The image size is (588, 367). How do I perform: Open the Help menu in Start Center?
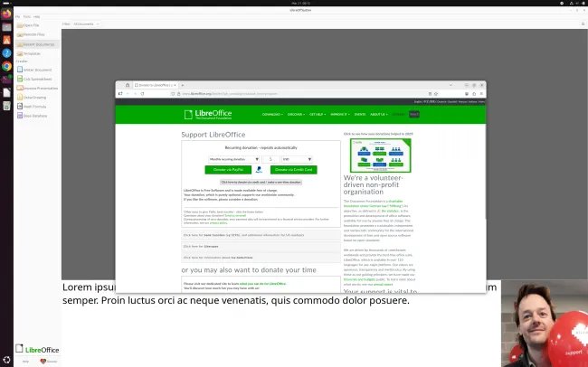coord(36,17)
